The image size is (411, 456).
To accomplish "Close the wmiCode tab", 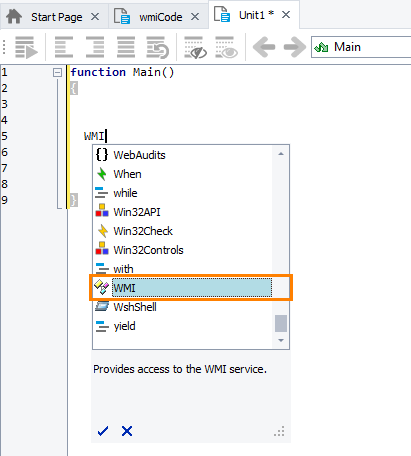I will tap(195, 16).
